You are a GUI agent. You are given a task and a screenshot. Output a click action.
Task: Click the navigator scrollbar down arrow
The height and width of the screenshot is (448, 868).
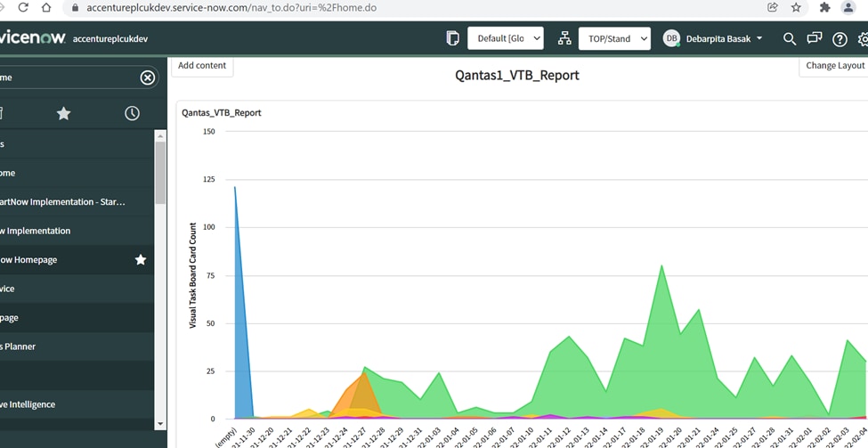tap(160, 424)
